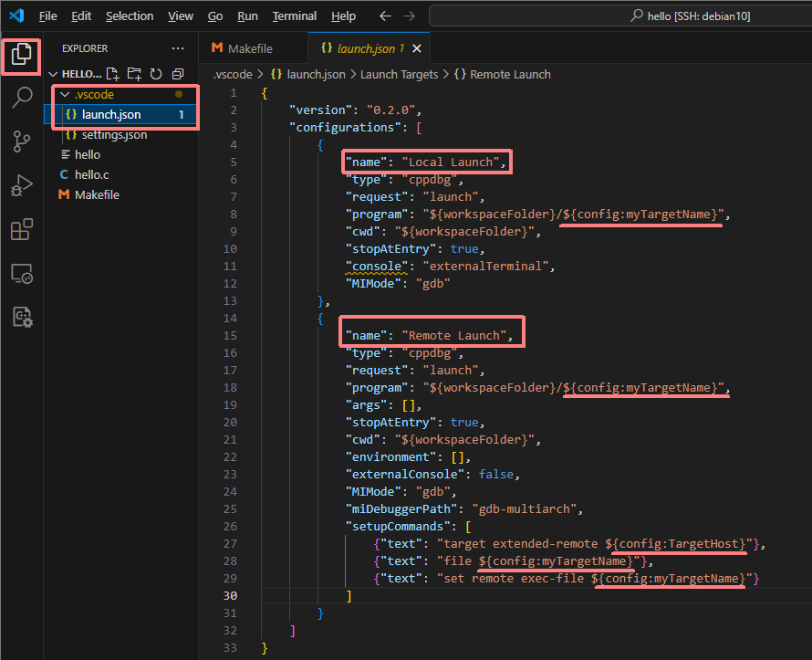
Task: Open the Explorer view icon
Action: point(20,57)
